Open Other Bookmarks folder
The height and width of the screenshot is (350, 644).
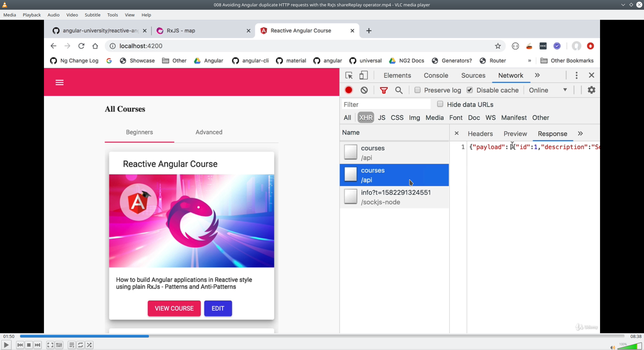point(567,61)
